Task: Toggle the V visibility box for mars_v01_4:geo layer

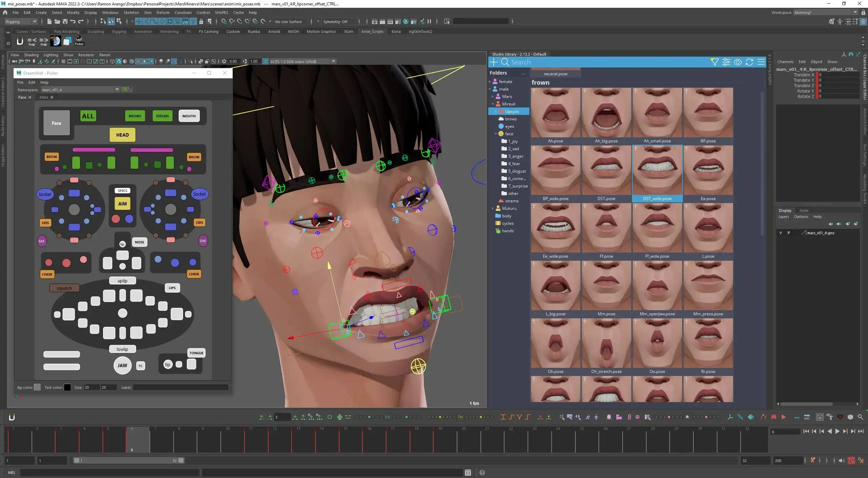Action: (x=781, y=233)
